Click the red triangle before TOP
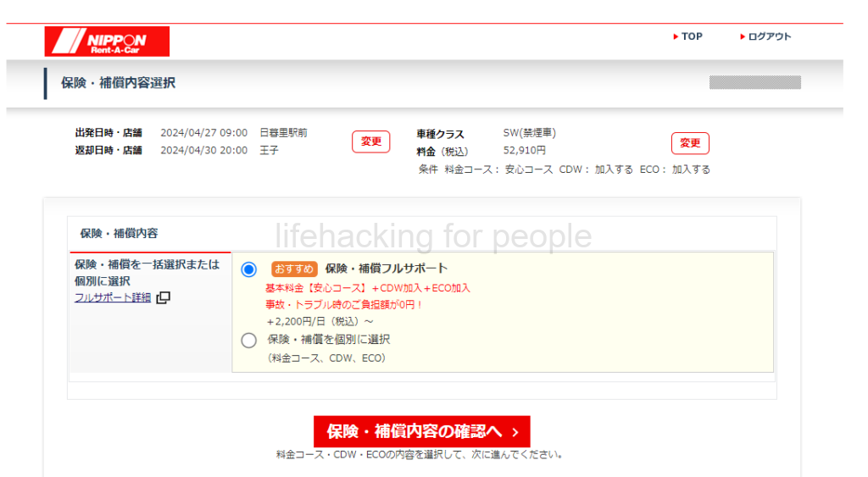 (676, 37)
